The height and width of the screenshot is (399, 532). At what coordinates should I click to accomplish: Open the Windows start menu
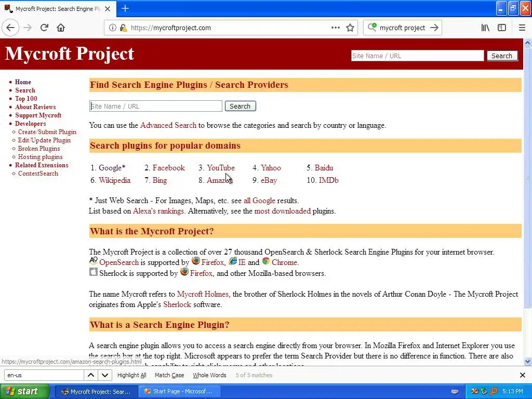click(25, 391)
